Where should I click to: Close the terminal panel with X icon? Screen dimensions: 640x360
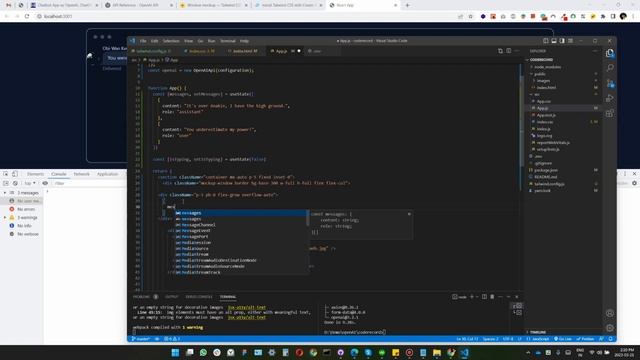click(x=517, y=297)
